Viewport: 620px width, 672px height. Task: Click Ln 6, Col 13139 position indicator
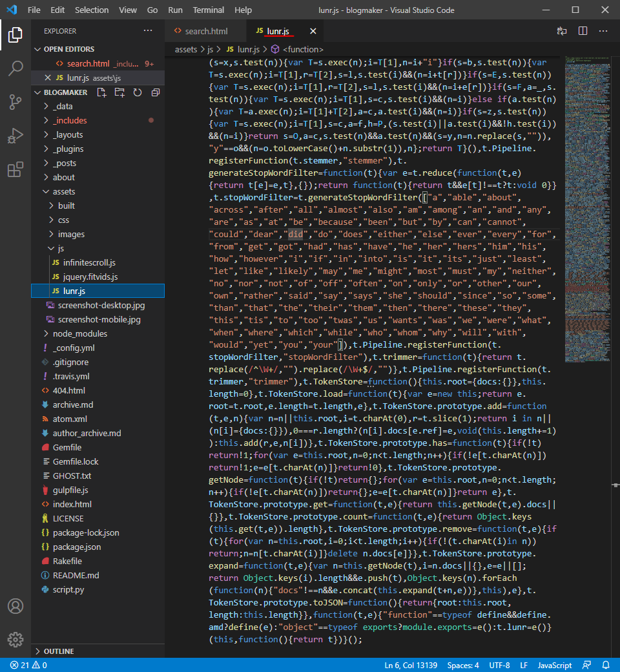tap(411, 665)
